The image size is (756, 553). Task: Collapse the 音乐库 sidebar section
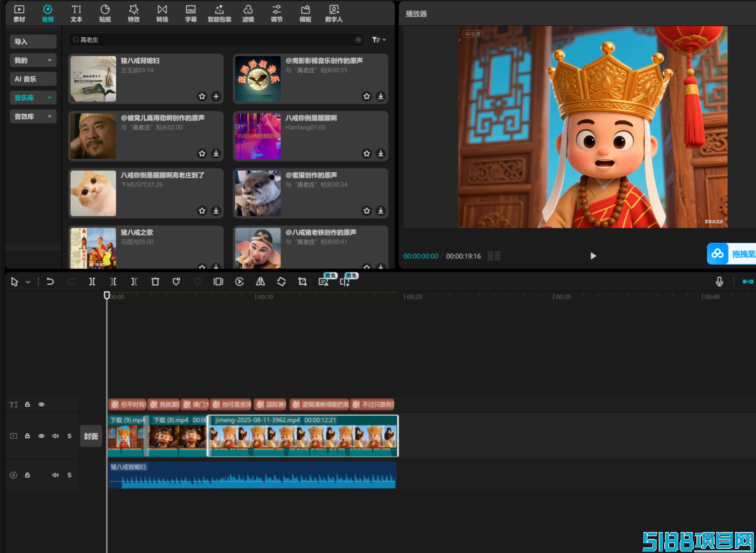tap(34, 98)
